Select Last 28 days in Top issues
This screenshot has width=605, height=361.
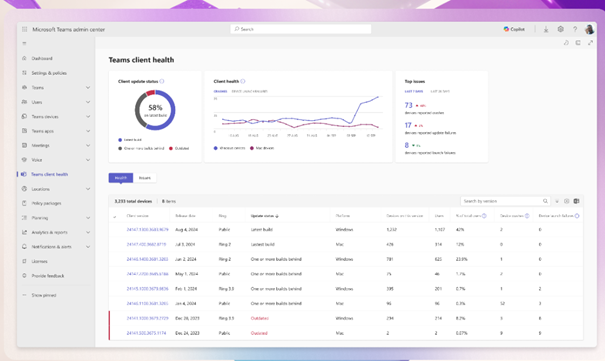tap(440, 91)
